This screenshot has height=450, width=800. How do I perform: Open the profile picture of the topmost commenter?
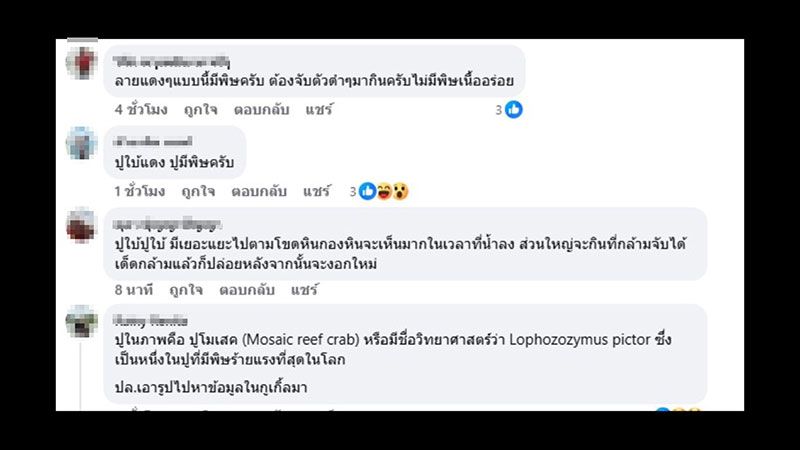(x=81, y=63)
